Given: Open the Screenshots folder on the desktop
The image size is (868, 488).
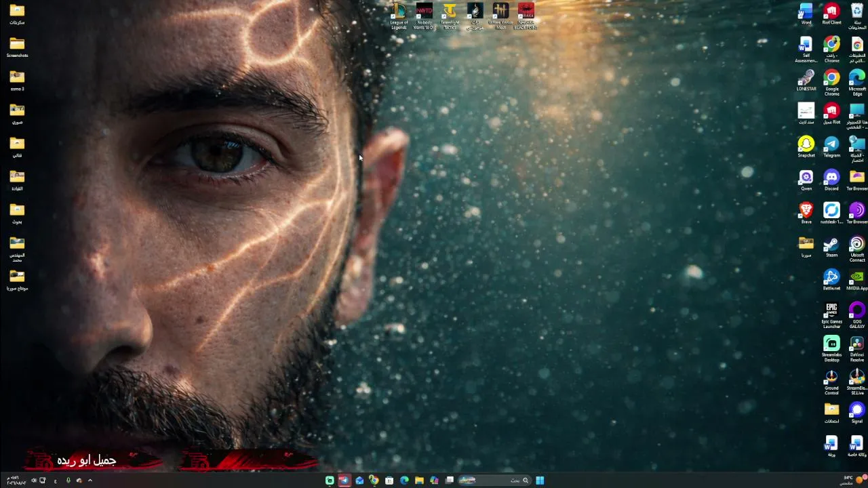Looking at the screenshot, I should [17, 47].
